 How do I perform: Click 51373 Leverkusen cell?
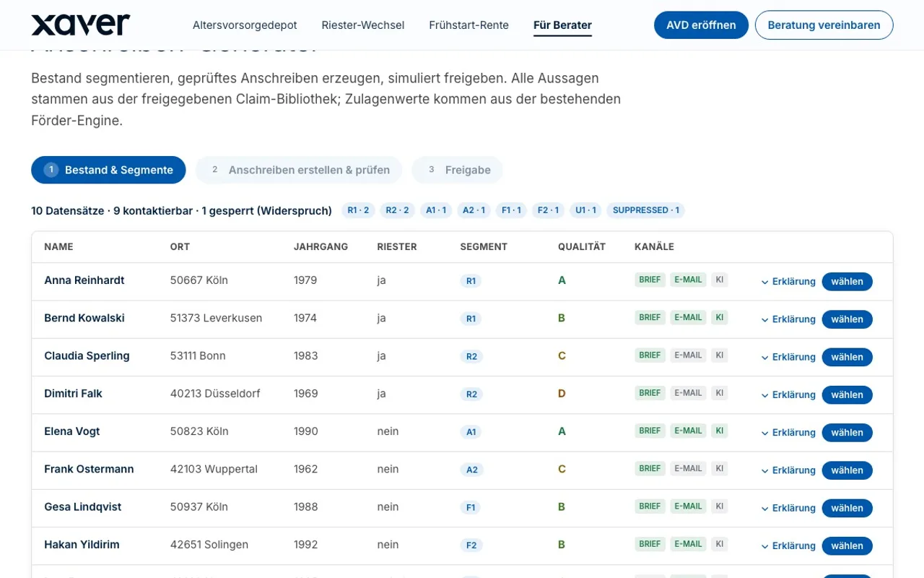[x=217, y=318]
